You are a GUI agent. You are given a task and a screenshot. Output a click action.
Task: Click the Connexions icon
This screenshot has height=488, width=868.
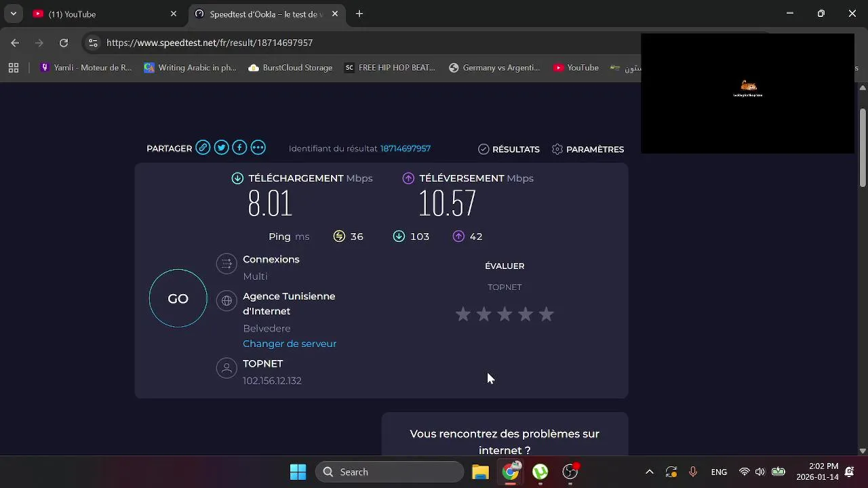tap(226, 264)
